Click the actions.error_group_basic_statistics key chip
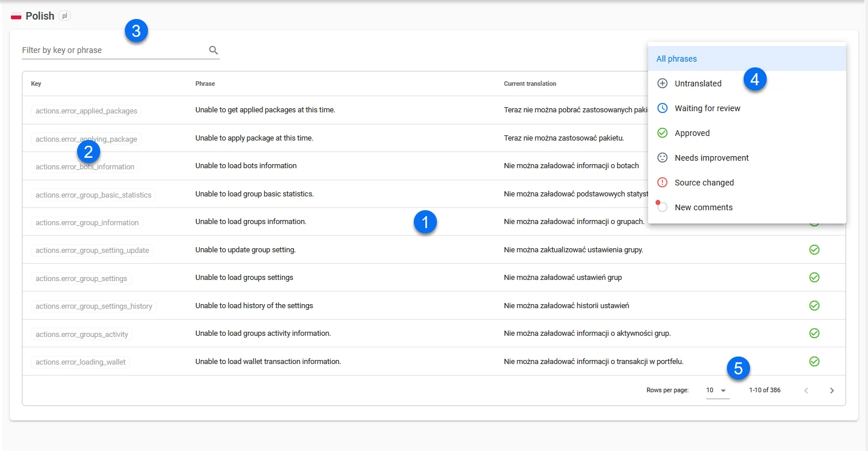The image size is (868, 451). [x=93, y=195]
